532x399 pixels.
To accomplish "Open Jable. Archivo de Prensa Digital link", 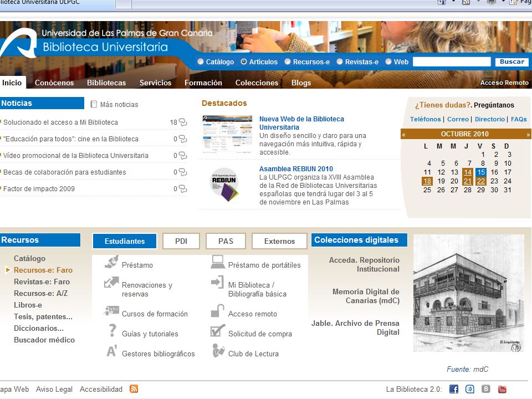I will coord(355,328).
